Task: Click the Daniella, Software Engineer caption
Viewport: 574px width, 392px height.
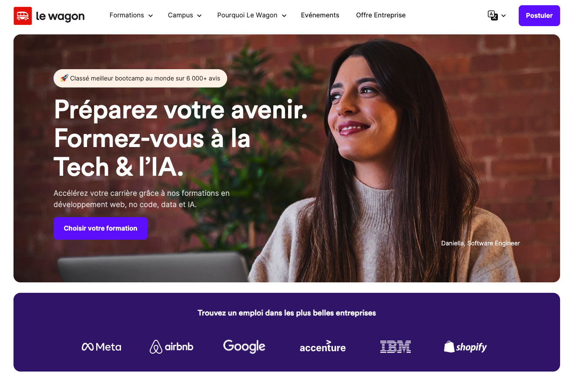Action: pyautogui.click(x=480, y=243)
